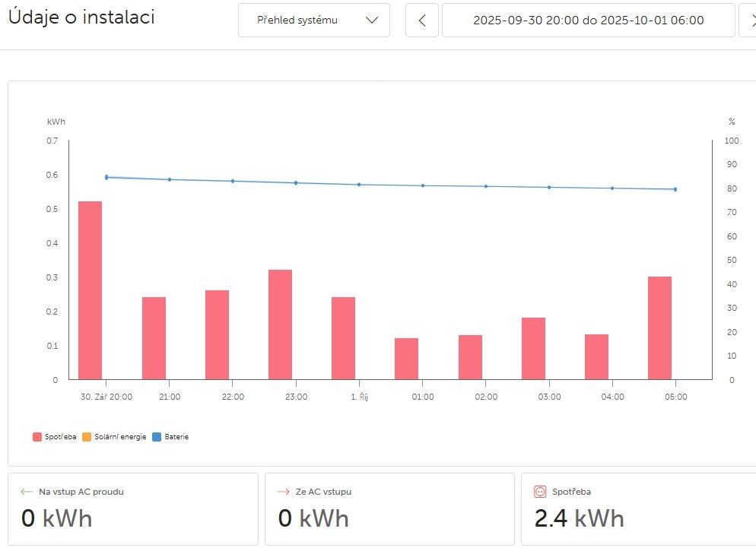Click the battery line data point at 03:00
This screenshot has width=756, height=554.
549,187
